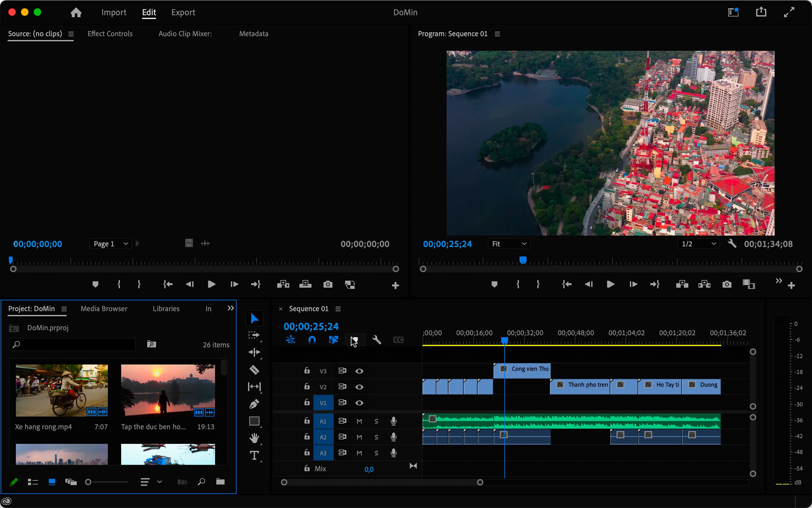Click the Program monitor playhead scrubber
This screenshot has width=812, height=508.
coord(523,260)
